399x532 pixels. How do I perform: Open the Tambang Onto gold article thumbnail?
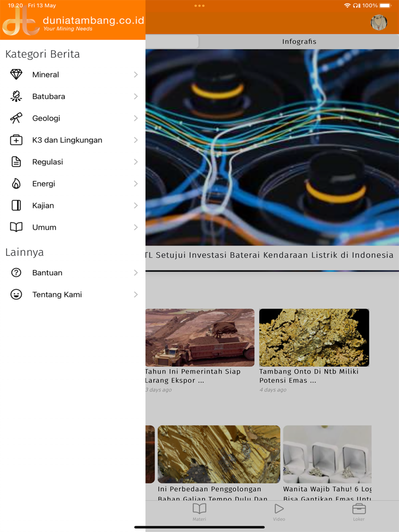[313, 337]
